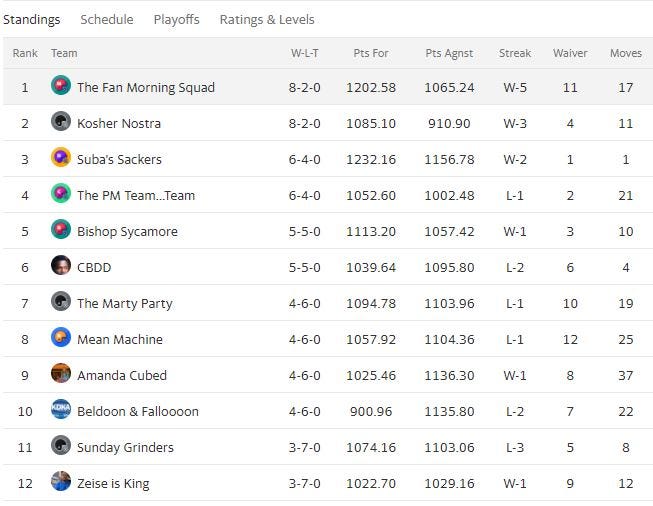
Task: Open The Marty Party team link
Action: [124, 303]
